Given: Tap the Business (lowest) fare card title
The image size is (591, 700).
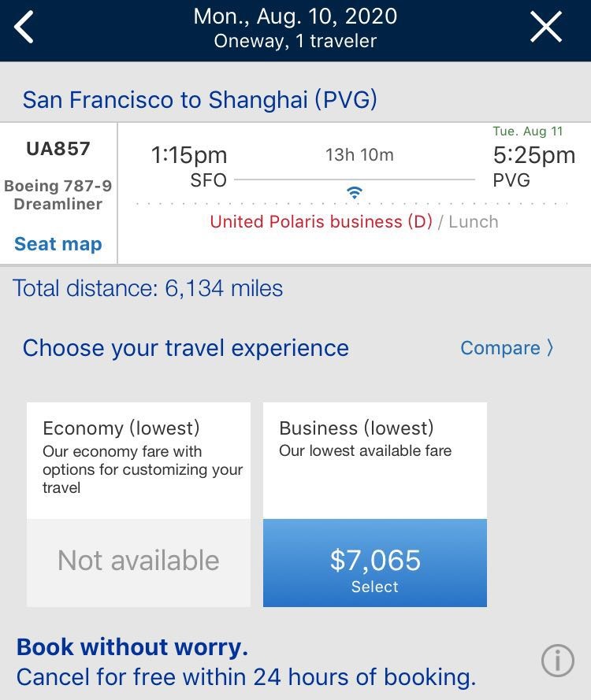Looking at the screenshot, I should (x=356, y=428).
